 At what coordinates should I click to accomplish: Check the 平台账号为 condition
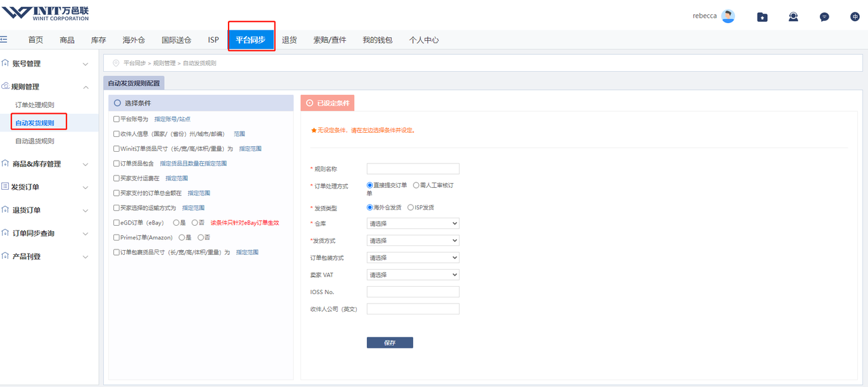click(116, 119)
